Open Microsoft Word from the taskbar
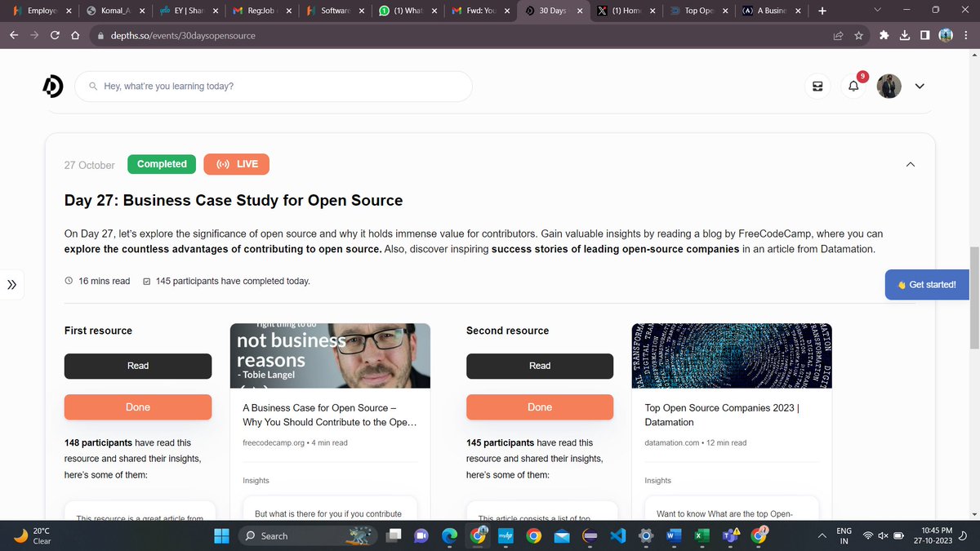This screenshot has width=980, height=551. coord(673,535)
